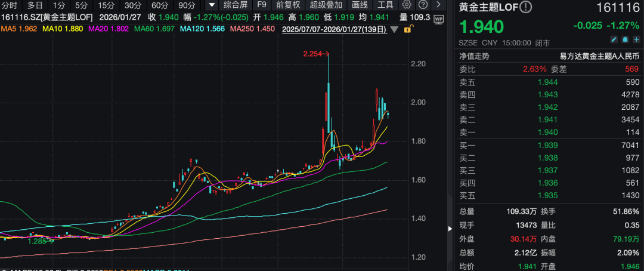The height and width of the screenshot is (271, 644).
Task: Click the WP icon beside volume
Action: pyautogui.click(x=439, y=19)
